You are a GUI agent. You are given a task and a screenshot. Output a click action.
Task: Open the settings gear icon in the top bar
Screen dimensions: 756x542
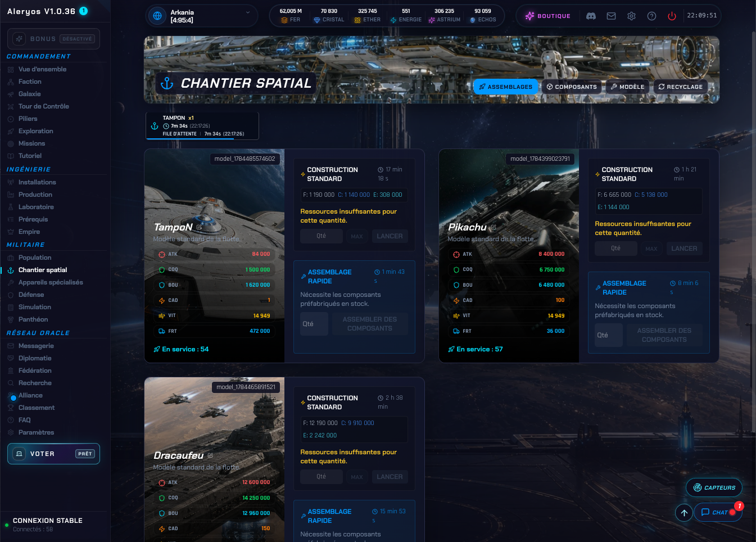click(x=631, y=16)
